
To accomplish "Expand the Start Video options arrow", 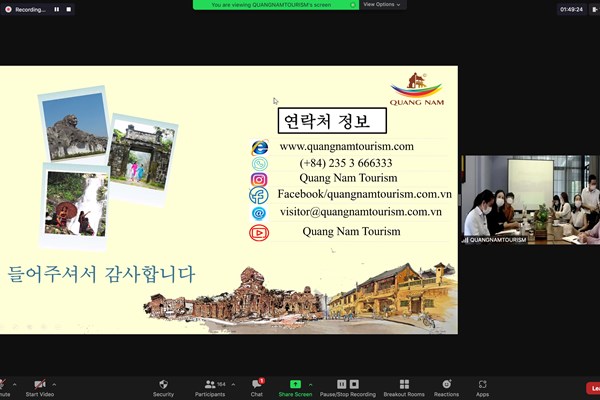I will (54, 384).
